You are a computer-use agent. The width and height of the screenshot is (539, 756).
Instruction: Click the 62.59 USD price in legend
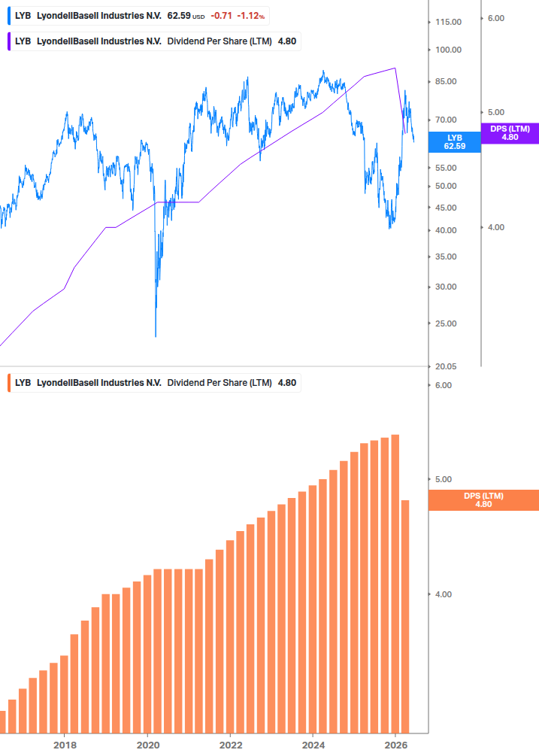click(x=186, y=16)
